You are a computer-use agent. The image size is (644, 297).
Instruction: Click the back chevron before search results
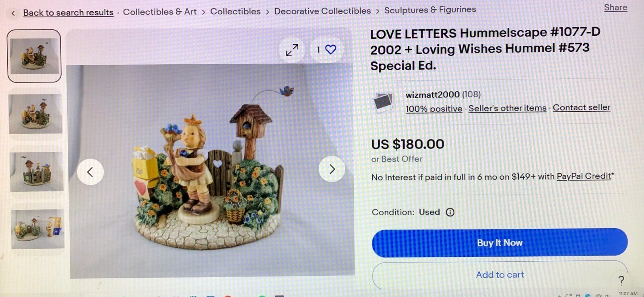click(13, 13)
